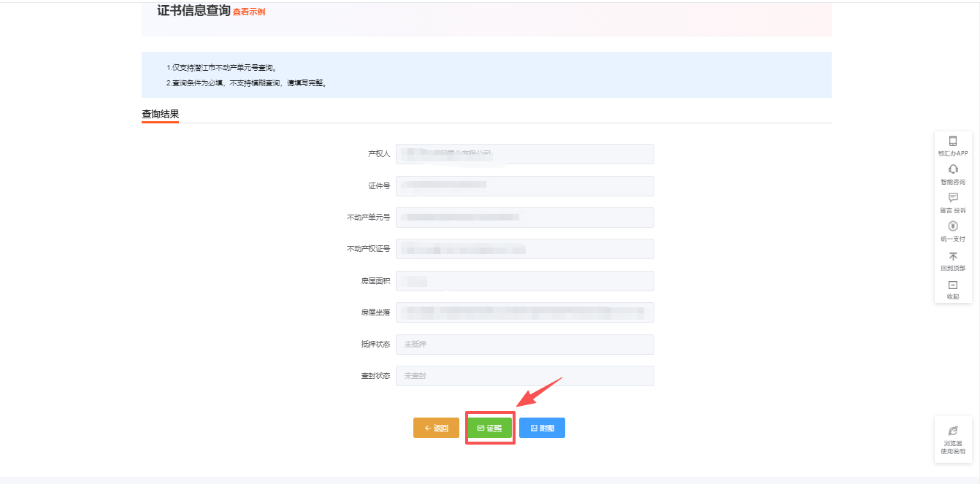
Task: Open the 查看示例 link
Action: [249, 12]
